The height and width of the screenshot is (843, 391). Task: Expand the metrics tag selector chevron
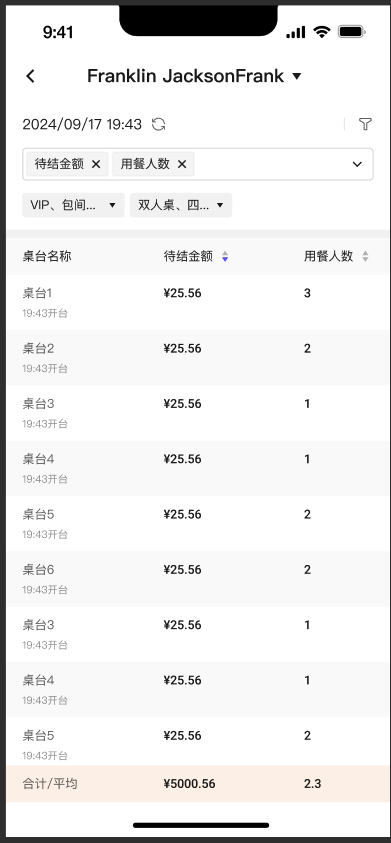(357, 164)
